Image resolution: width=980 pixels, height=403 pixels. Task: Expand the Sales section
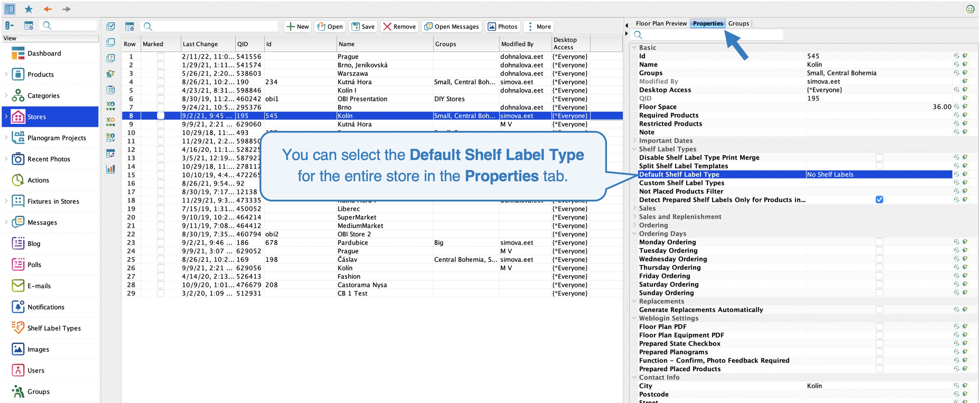coord(634,208)
